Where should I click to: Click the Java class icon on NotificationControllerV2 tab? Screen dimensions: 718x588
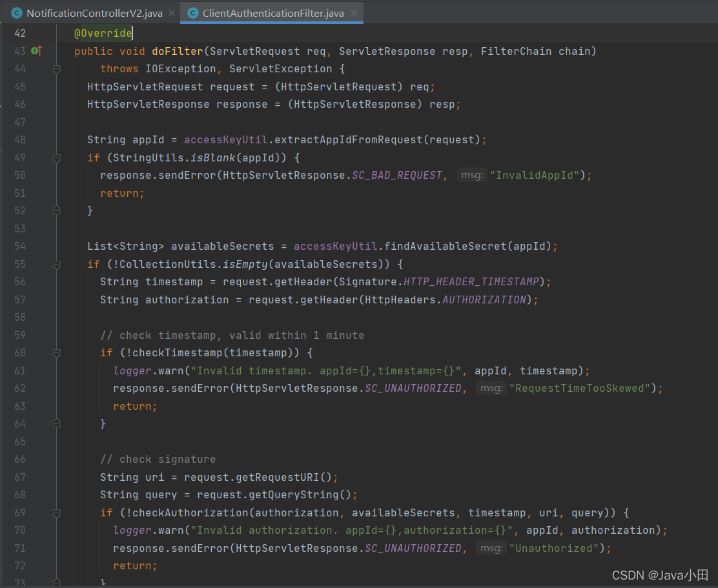[17, 14]
